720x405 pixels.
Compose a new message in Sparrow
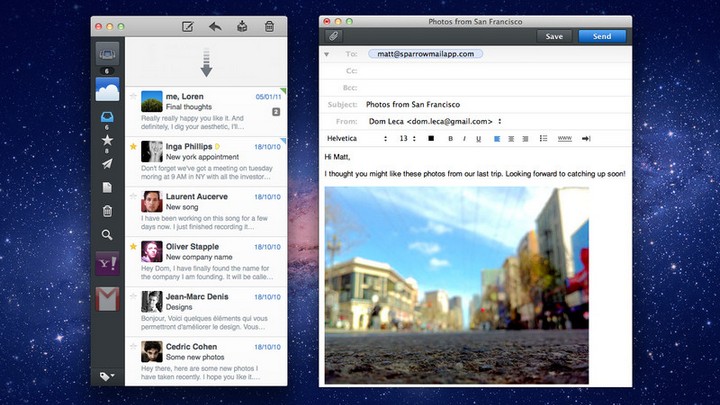tap(187, 27)
